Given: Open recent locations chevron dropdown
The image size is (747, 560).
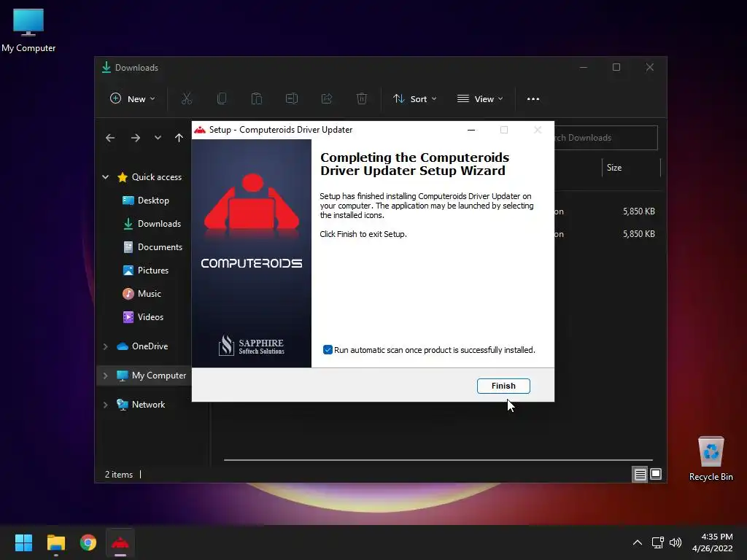Looking at the screenshot, I should click(158, 138).
